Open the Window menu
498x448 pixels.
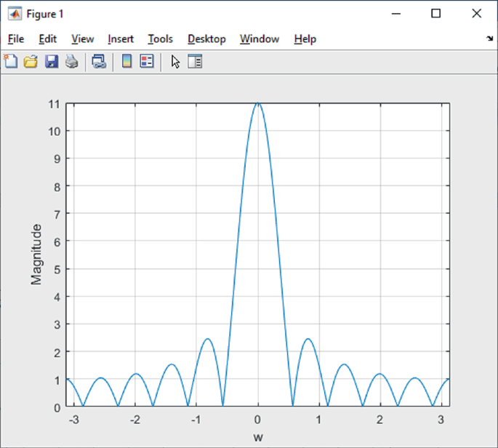point(260,39)
